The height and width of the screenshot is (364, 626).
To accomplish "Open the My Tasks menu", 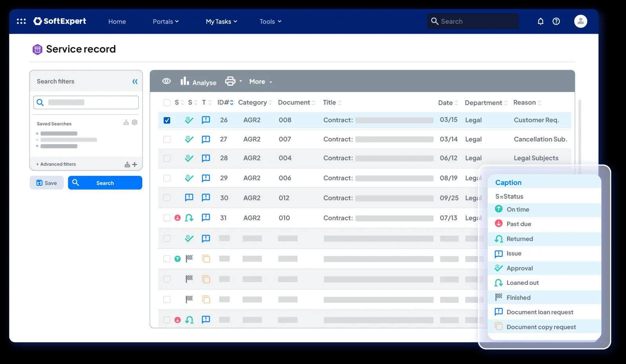I will tap(221, 22).
